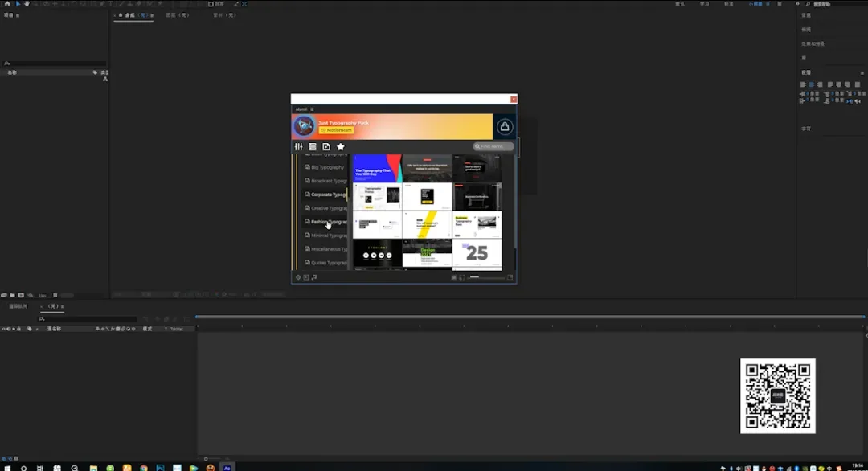
Task: Choose the black thumbnail with four circles
Action: click(x=378, y=253)
